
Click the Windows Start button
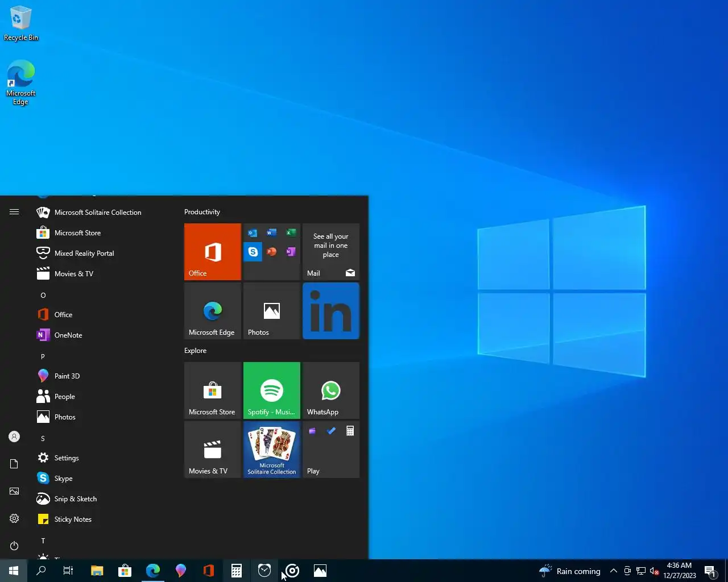click(14, 571)
